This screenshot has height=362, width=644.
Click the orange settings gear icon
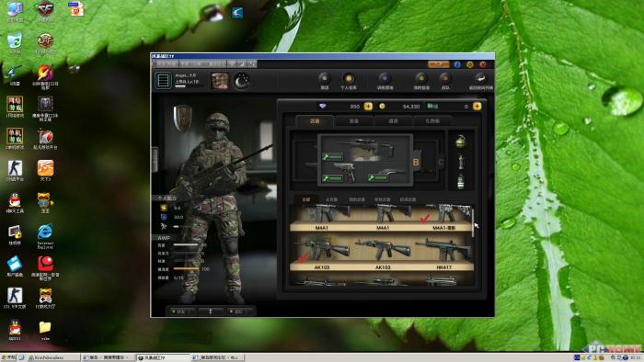click(470, 64)
